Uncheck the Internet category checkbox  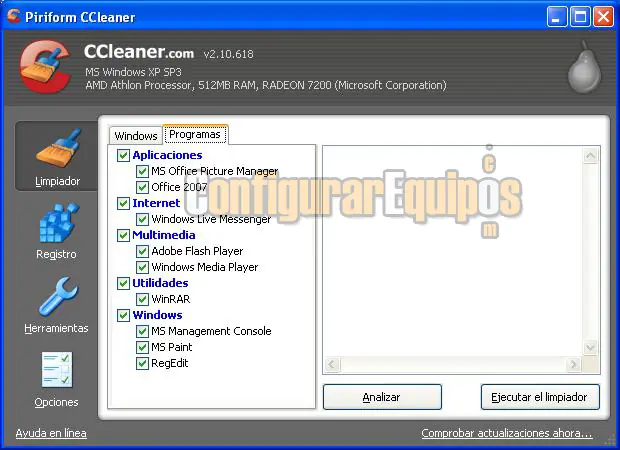coord(123,203)
